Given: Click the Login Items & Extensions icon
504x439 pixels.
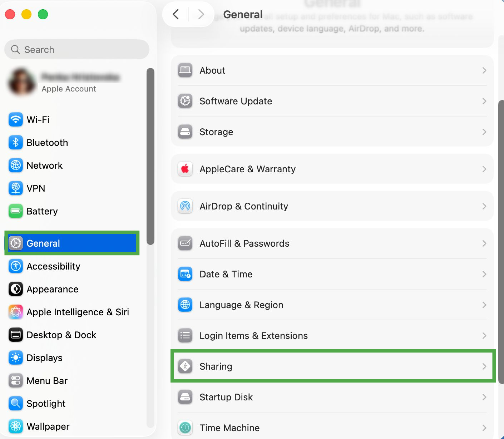Looking at the screenshot, I should tap(185, 336).
